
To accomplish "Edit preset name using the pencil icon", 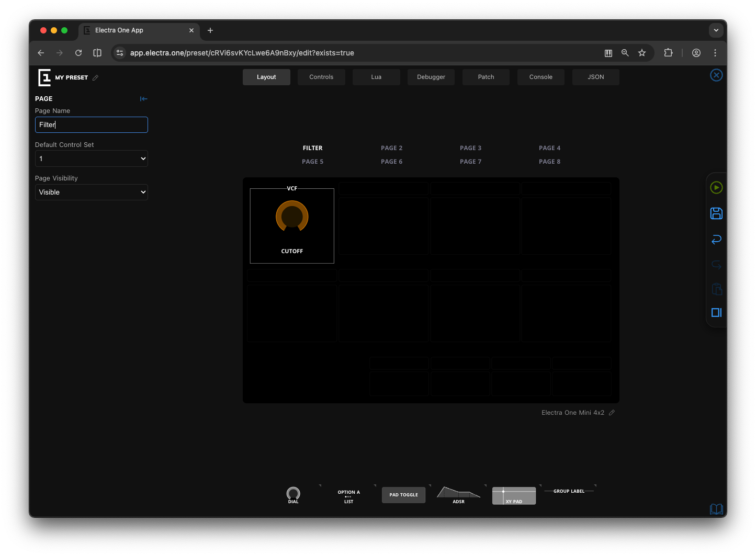I will click(x=95, y=78).
